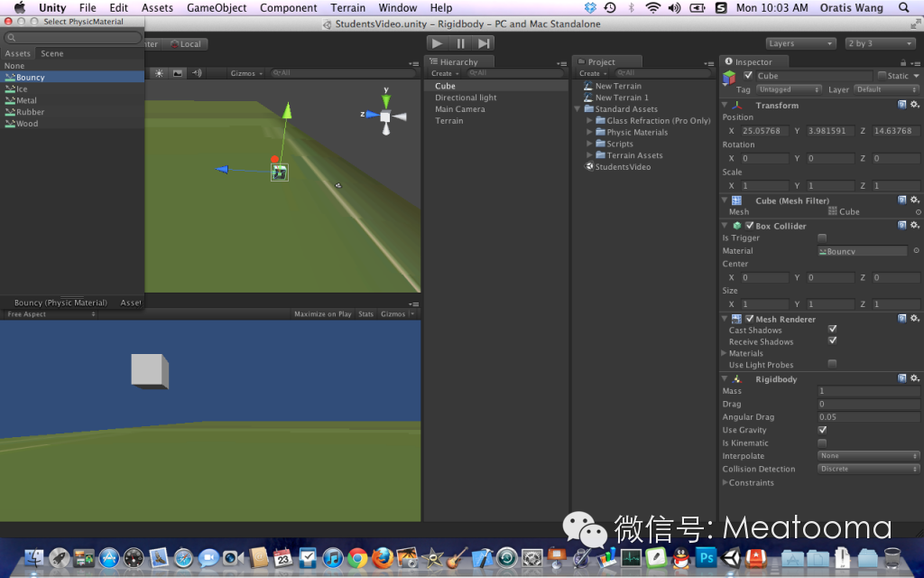Open Unity from the Dock
The image size is (924, 578).
pos(731,557)
